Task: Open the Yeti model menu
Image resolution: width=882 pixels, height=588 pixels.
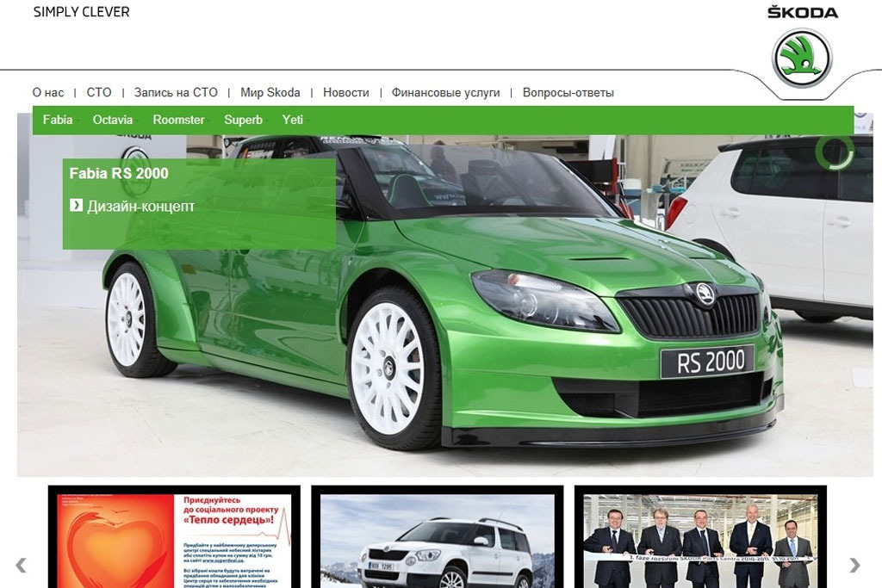Action: [293, 120]
